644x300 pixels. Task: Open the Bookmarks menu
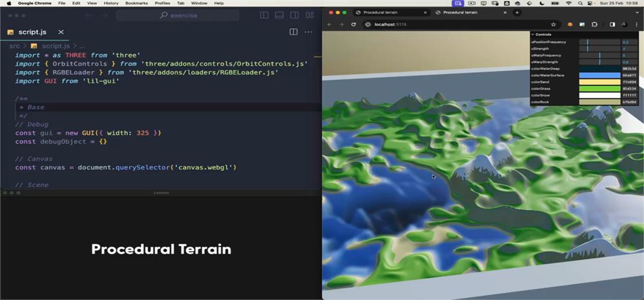(137, 3)
